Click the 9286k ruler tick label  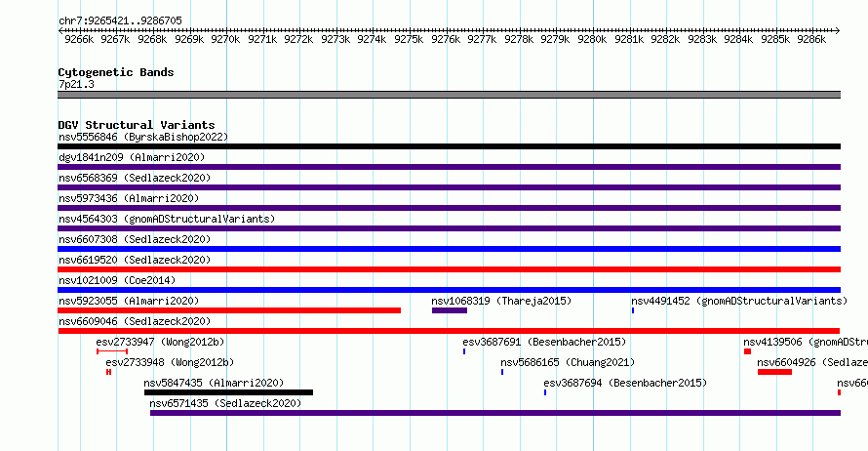point(811,39)
